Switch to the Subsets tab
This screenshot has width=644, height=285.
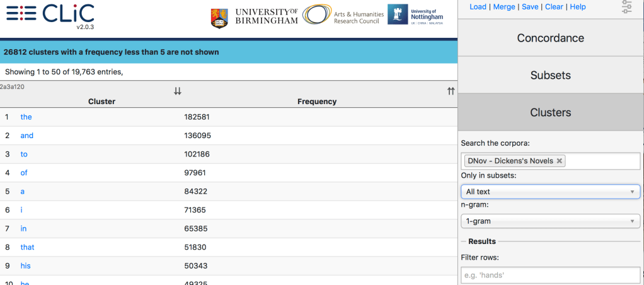click(551, 75)
